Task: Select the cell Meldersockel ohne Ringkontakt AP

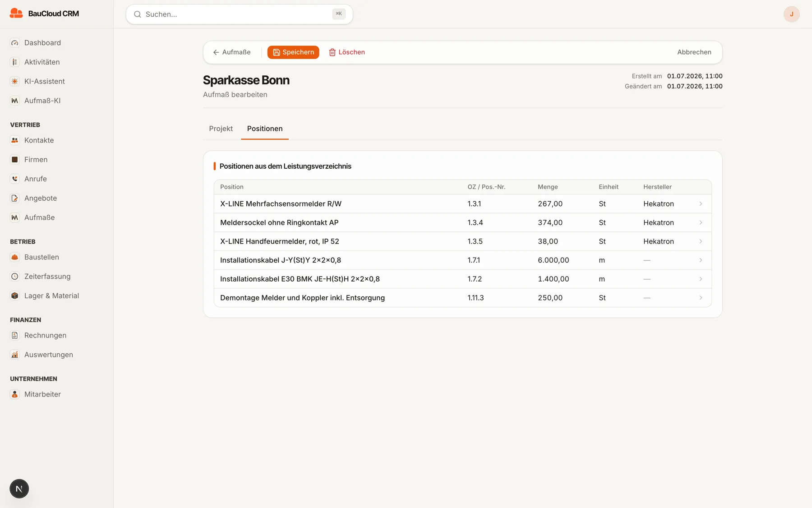Action: click(x=279, y=223)
